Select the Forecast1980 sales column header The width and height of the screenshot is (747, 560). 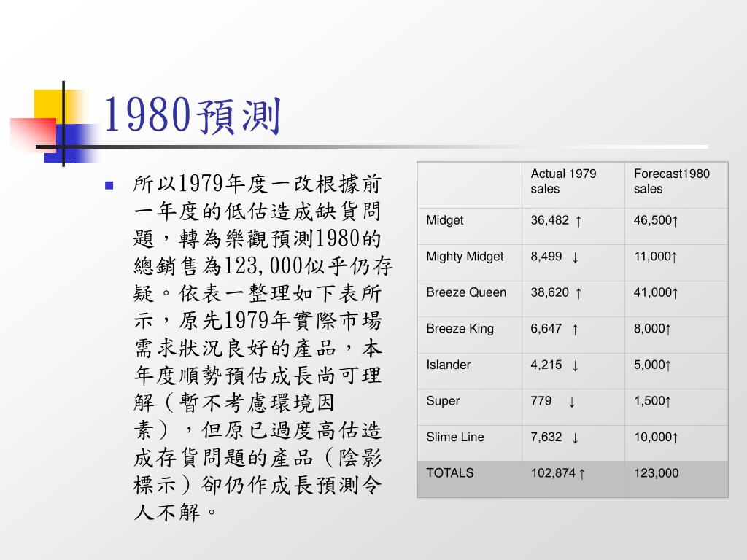pos(671,181)
